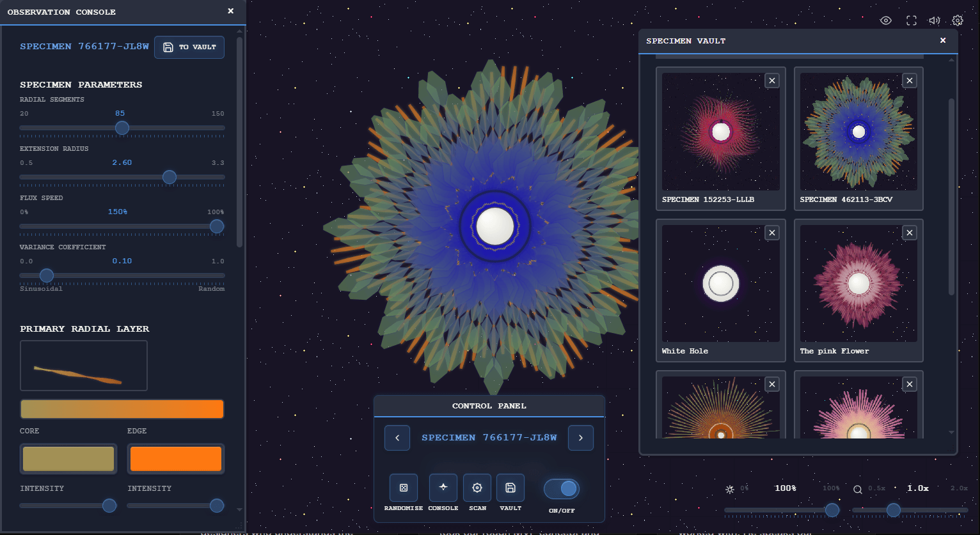980x535 pixels.
Task: Select the Randomize tool in the Control Panel
Action: [404, 488]
